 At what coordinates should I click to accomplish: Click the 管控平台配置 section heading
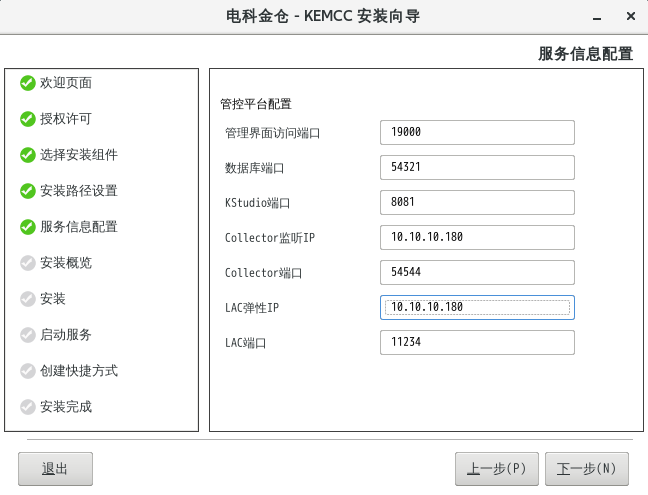(x=256, y=104)
